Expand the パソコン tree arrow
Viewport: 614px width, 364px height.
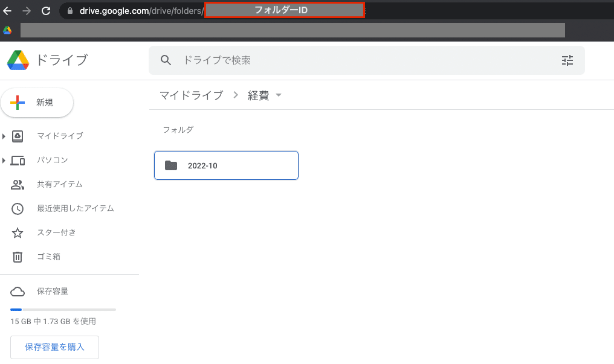click(4, 161)
